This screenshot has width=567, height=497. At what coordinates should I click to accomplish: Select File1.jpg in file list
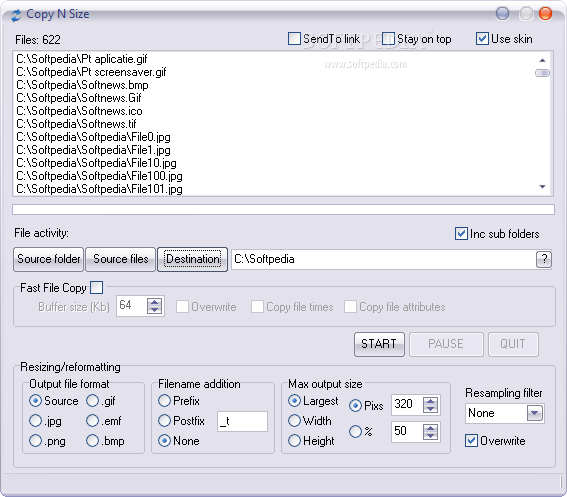(93, 150)
